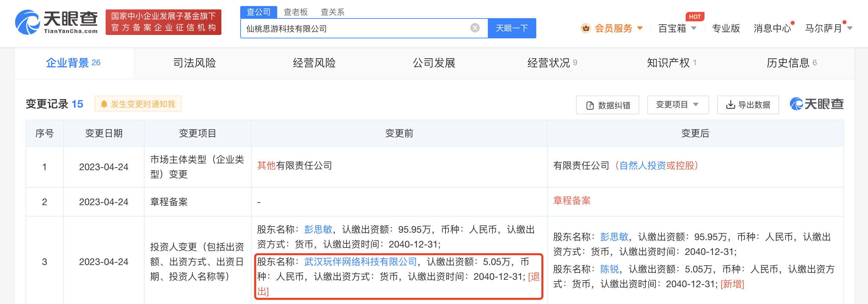Image resolution: width=868 pixels, height=304 pixels.
Task: Click the 变更项目 column header
Action: coord(197,133)
